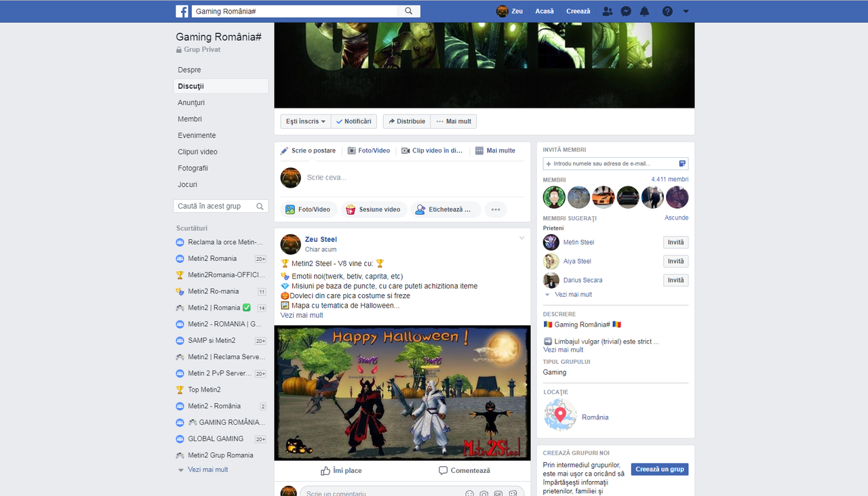Invite Metin Steel with the Invită button
The image size is (868, 496).
(x=675, y=242)
